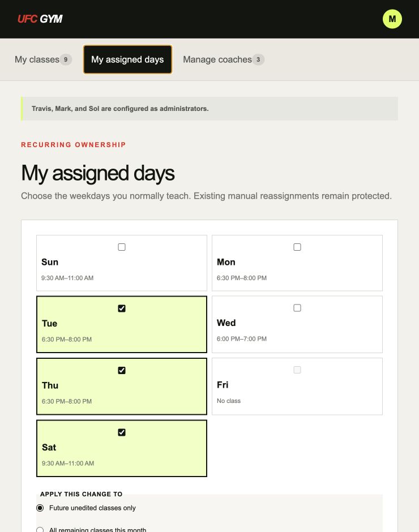This screenshot has height=532, width=419.
Task: Click the disabled Fri checkbox
Action: (x=297, y=370)
